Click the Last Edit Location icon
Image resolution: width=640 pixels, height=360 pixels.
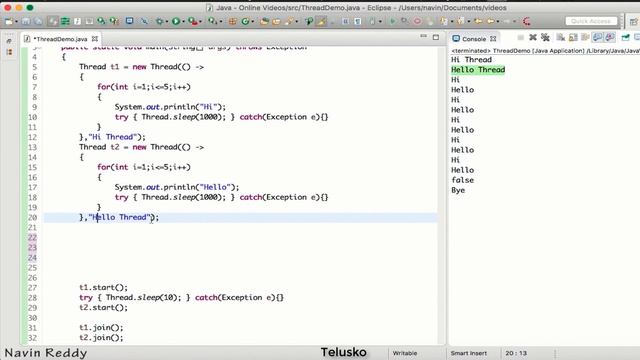(x=478, y=21)
